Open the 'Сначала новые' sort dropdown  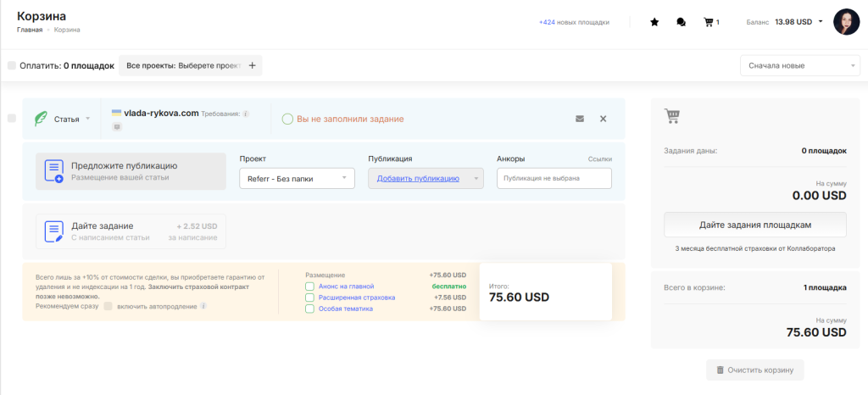tap(800, 66)
